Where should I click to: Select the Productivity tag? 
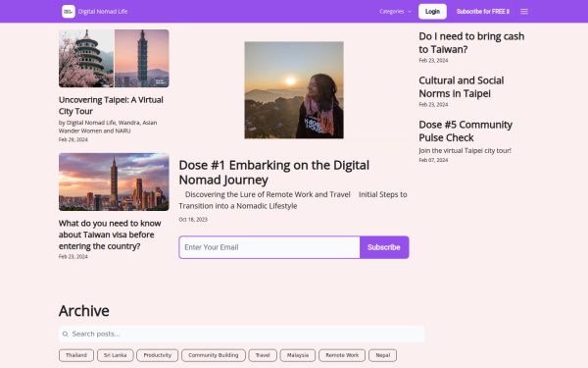click(158, 355)
